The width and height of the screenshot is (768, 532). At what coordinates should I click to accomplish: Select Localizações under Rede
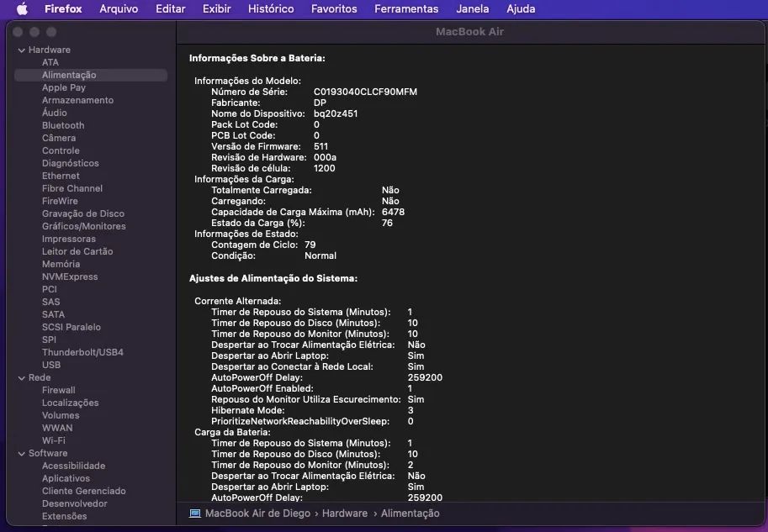[x=71, y=403]
